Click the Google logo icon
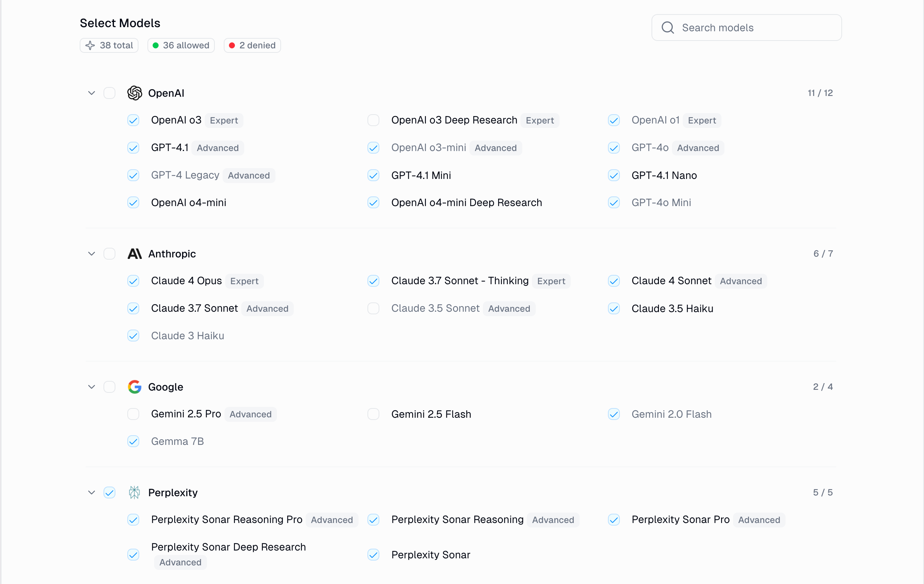The image size is (924, 584). click(135, 387)
